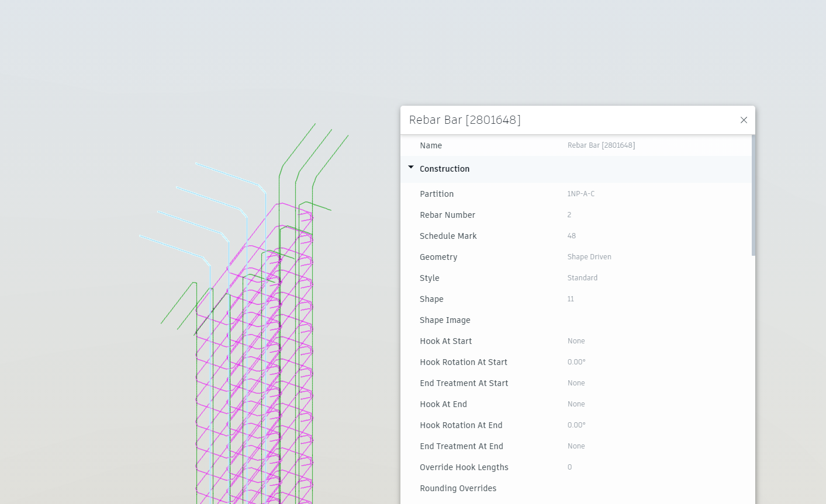
Task: Click the Shape value 11
Action: click(x=570, y=298)
